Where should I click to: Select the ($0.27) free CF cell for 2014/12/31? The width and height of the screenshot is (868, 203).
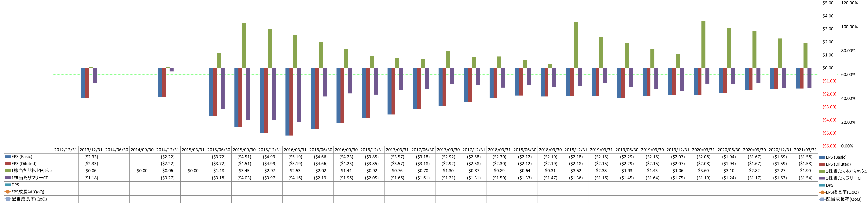coord(168,178)
